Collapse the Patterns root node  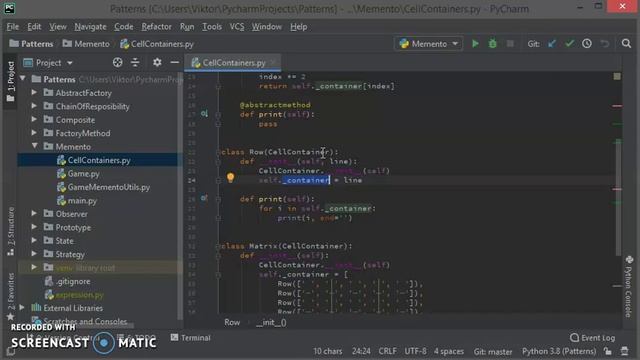(23, 78)
